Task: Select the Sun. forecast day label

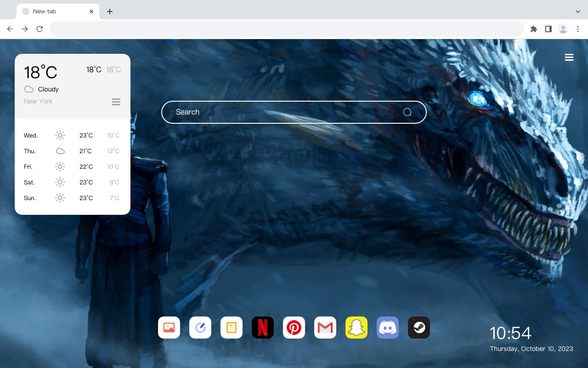Action: pyautogui.click(x=30, y=198)
